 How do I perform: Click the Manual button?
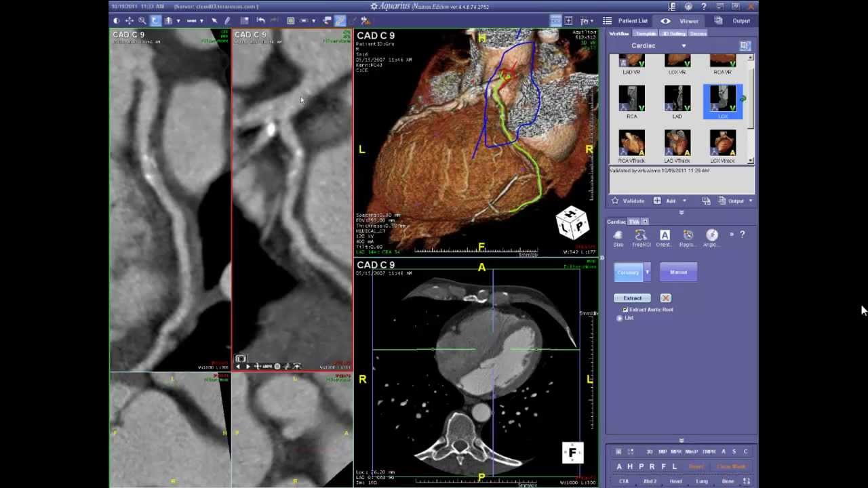(x=678, y=272)
